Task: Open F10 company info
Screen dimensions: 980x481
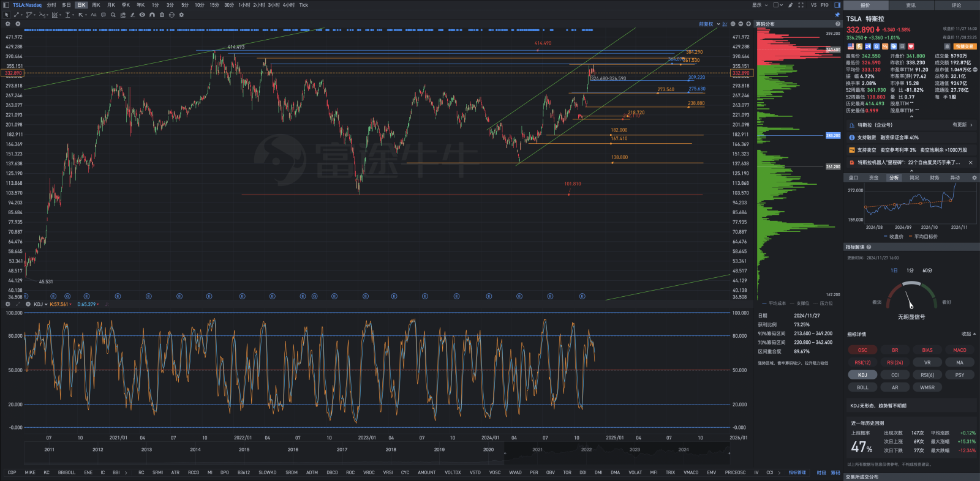Action: [824, 5]
